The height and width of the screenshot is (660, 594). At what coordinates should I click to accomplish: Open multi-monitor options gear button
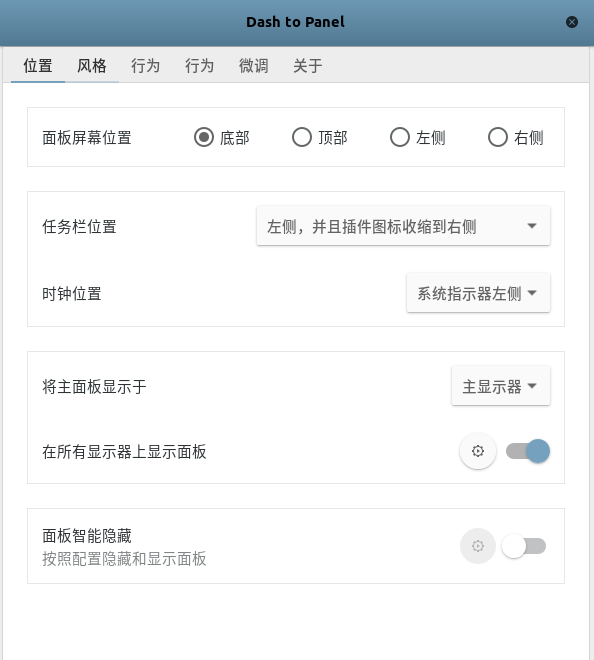coord(477,451)
